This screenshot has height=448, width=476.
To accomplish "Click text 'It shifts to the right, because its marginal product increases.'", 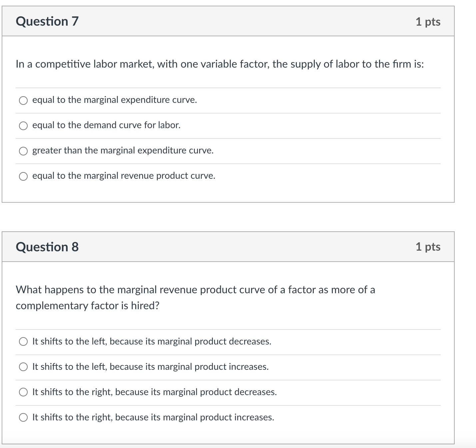I will click(153, 417).
